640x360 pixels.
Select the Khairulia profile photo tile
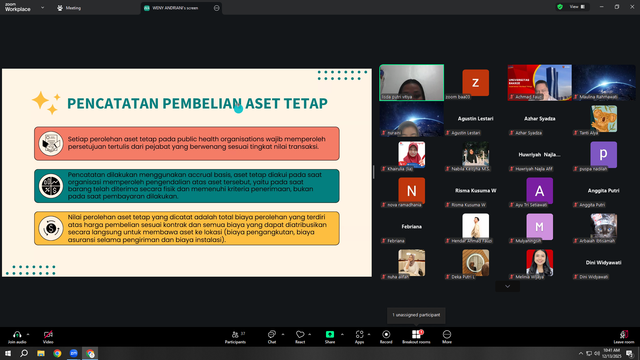point(411,154)
